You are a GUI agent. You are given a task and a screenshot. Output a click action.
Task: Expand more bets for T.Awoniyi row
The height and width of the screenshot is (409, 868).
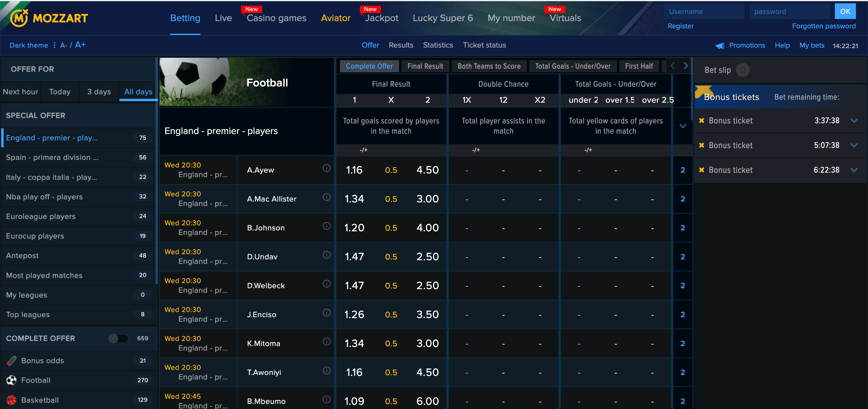683,372
